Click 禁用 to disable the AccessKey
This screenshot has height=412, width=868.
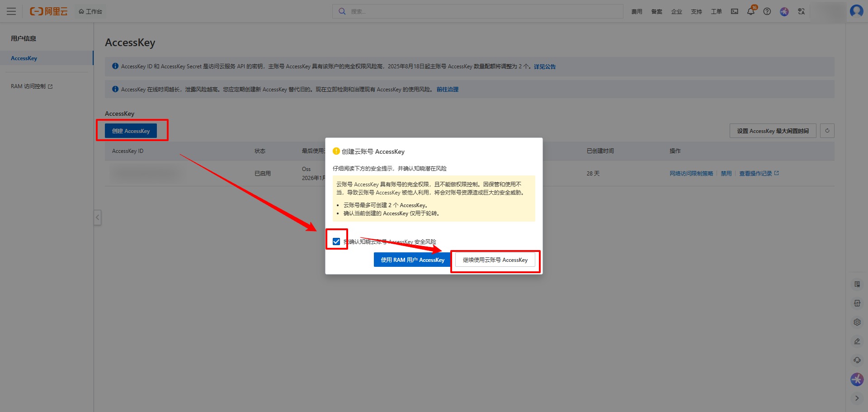pyautogui.click(x=726, y=174)
